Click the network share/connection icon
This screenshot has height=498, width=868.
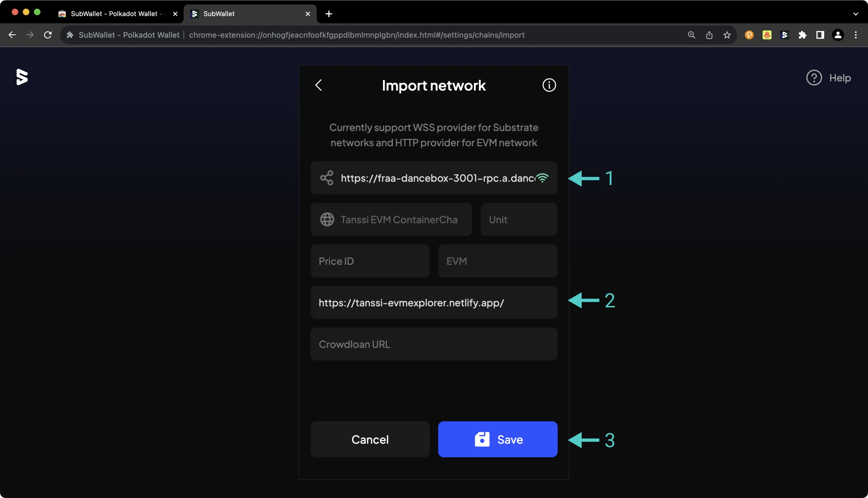[327, 178]
